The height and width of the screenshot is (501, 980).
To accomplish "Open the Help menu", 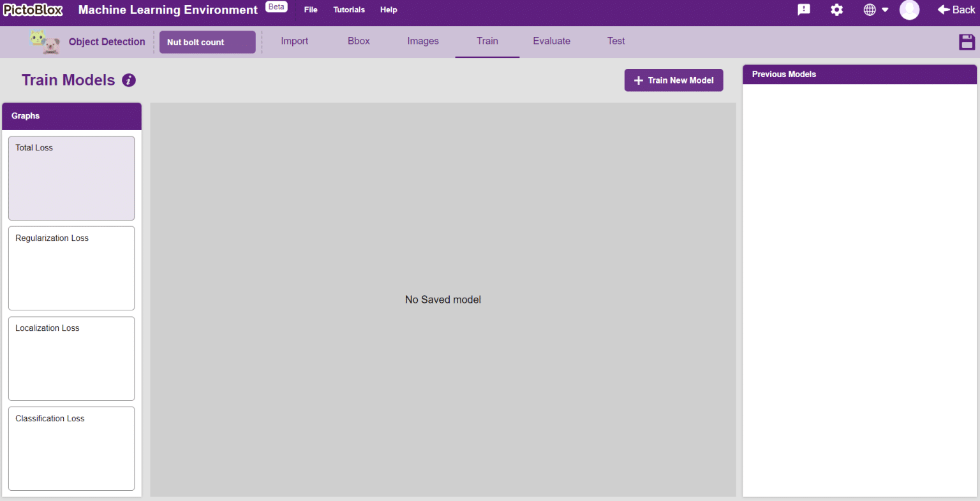I will click(389, 10).
